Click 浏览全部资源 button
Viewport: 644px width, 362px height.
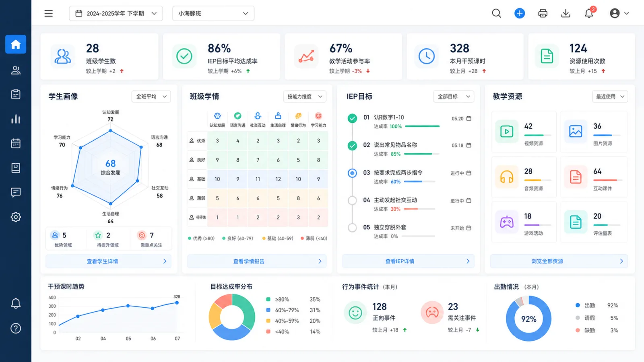(559, 261)
